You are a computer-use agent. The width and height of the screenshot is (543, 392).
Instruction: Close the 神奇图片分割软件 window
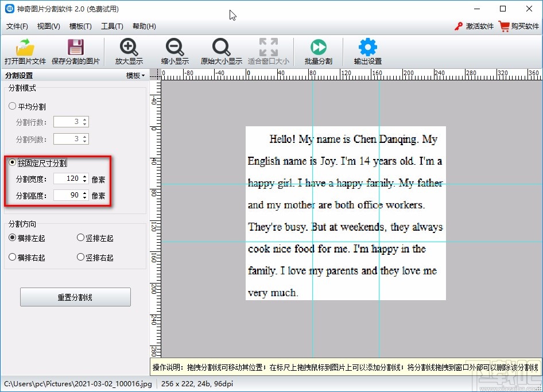(529, 9)
